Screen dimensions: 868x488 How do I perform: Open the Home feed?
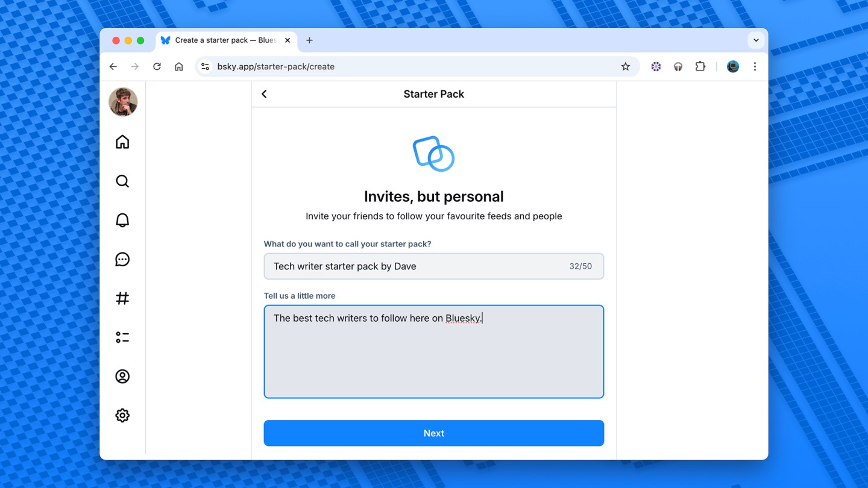122,142
